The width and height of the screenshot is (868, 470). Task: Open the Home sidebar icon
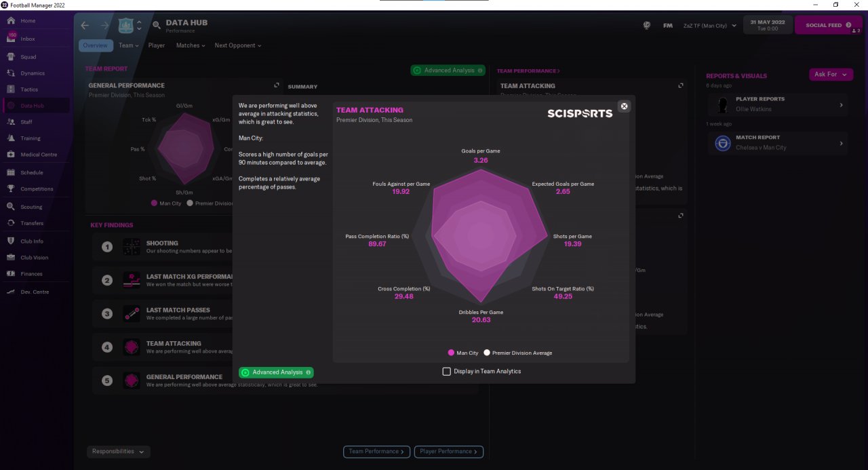(x=11, y=21)
